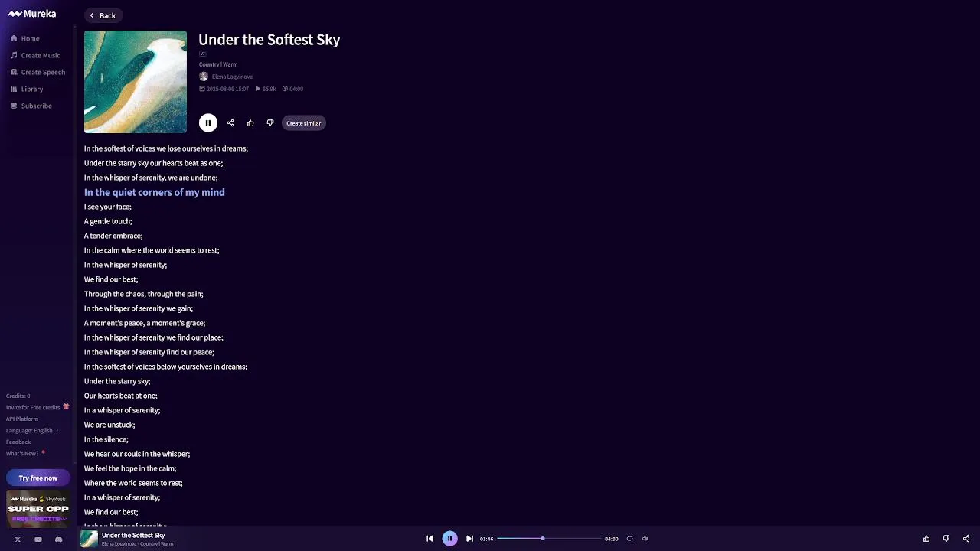Viewport: 980px width, 551px height.
Task: Click Create similar button
Action: pyautogui.click(x=304, y=123)
